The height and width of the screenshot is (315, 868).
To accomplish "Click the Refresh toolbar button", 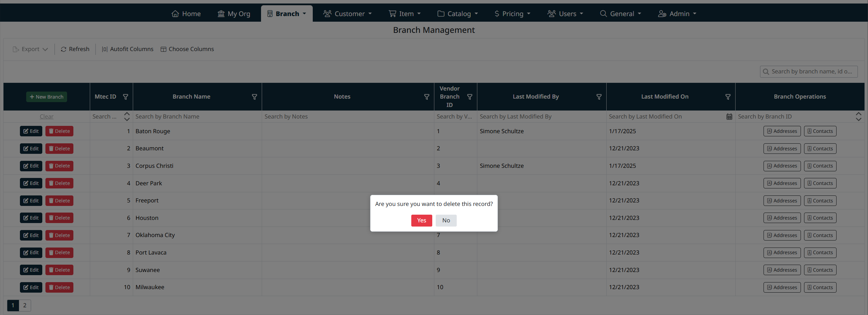I will 75,49.
